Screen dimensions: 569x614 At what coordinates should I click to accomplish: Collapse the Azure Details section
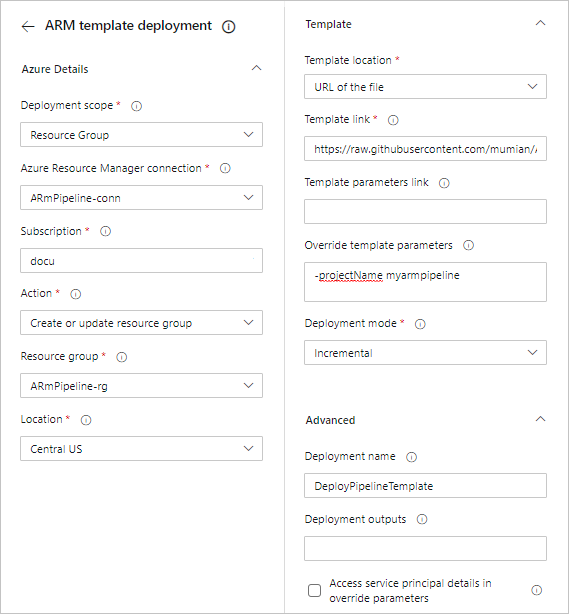(257, 68)
